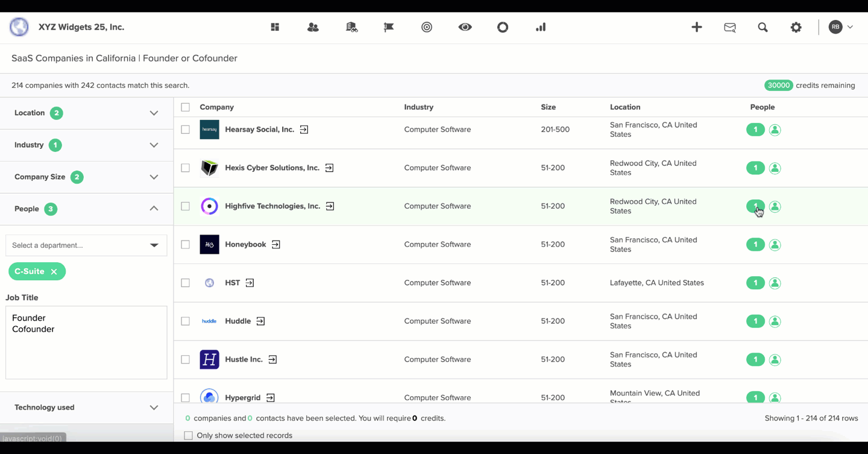Image resolution: width=868 pixels, height=454 pixels.
Task: Click the Honeybook company name
Action: point(245,245)
